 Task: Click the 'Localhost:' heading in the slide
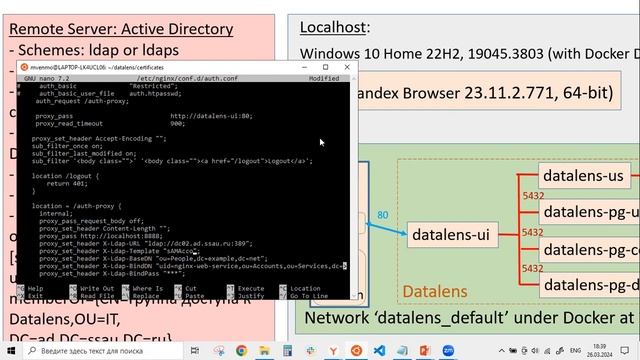[x=335, y=27]
